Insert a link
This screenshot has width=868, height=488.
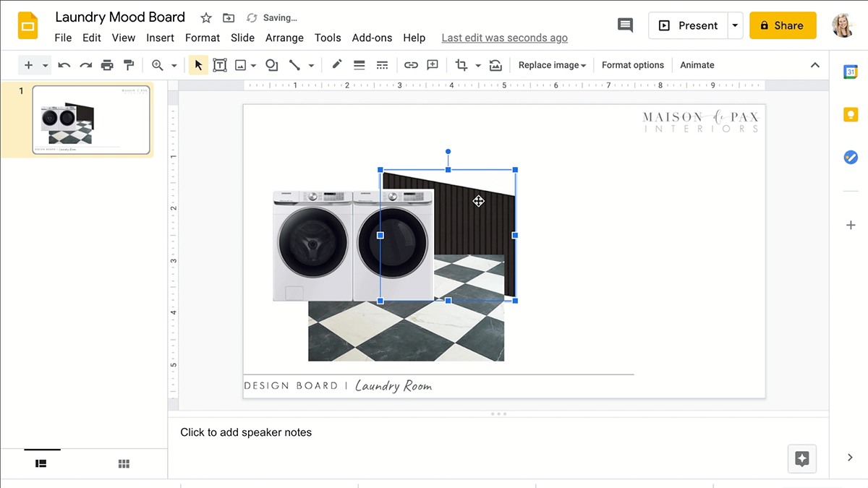pos(411,65)
